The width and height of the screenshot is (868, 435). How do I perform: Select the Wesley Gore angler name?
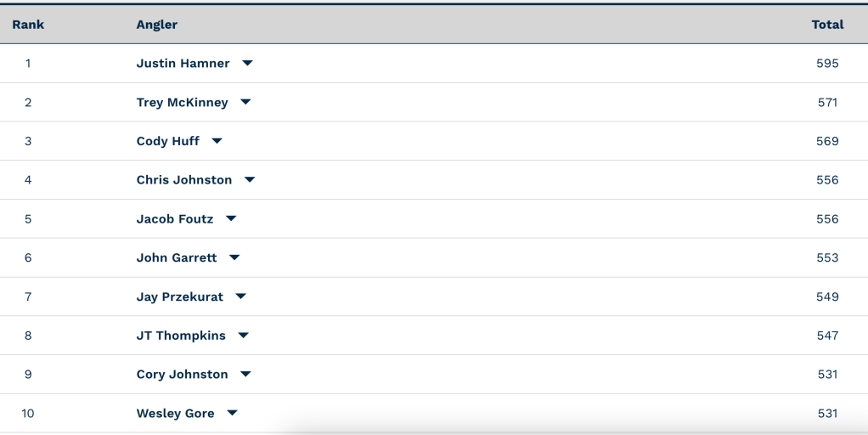pos(175,414)
